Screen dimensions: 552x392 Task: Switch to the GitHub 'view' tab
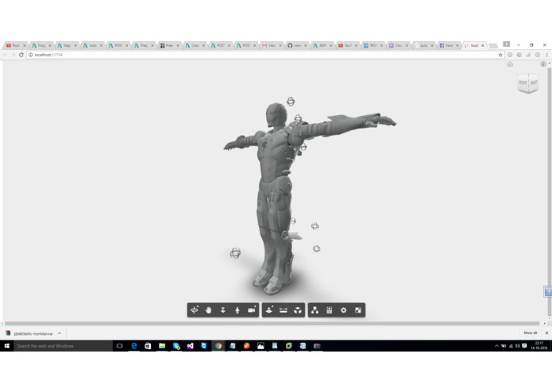pyautogui.click(x=297, y=45)
